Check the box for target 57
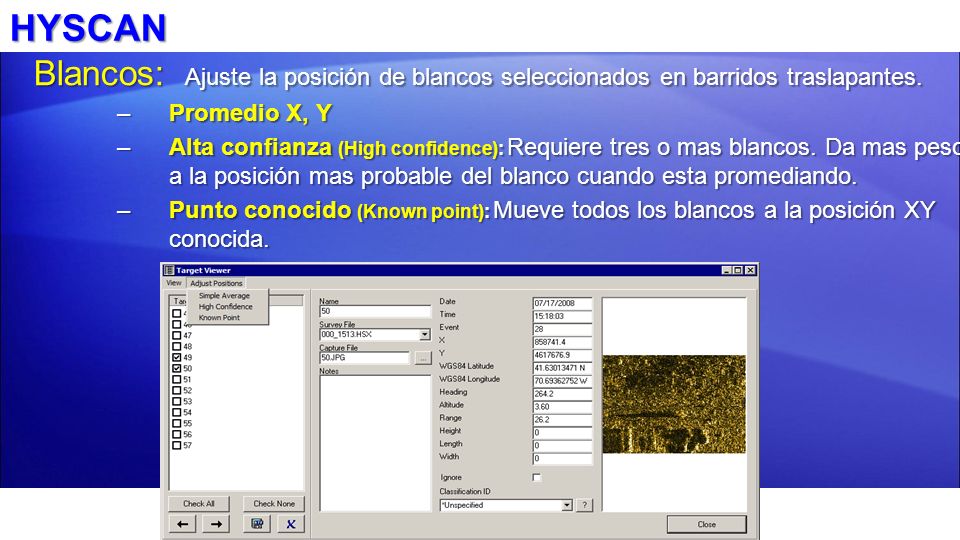The width and height of the screenshot is (960, 540). [x=176, y=446]
